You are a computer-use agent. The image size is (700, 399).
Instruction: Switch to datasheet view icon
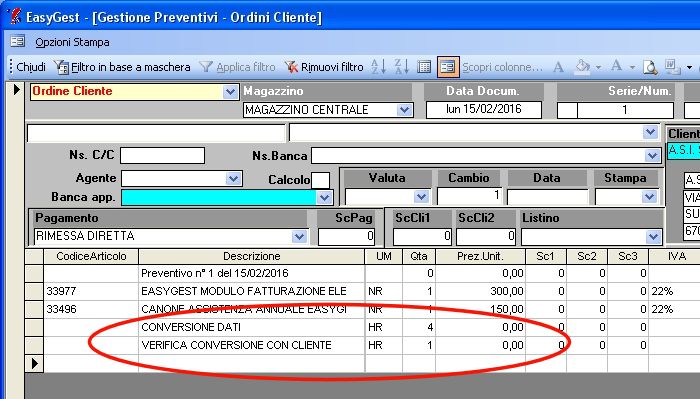tap(424, 67)
